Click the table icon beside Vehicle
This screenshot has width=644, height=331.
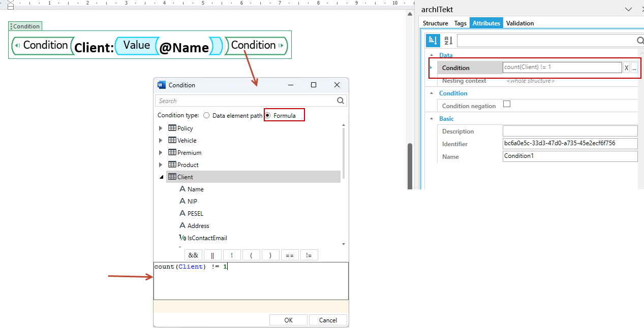[172, 140]
